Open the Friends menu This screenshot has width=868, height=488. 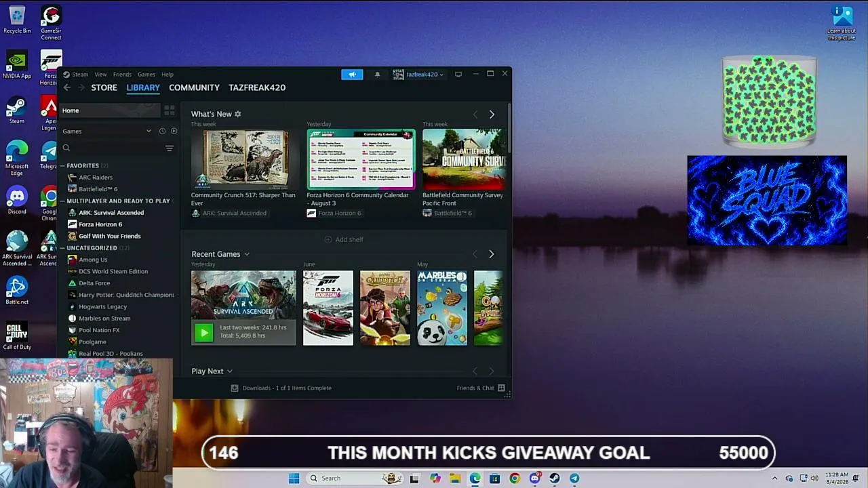click(x=122, y=75)
